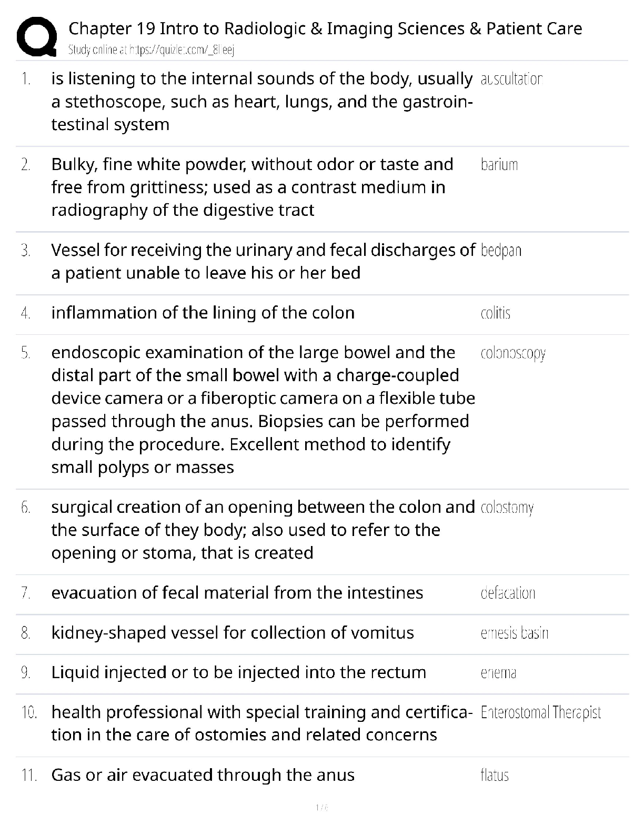Click the 'kidney-shaped vessel' definition text

point(233,632)
